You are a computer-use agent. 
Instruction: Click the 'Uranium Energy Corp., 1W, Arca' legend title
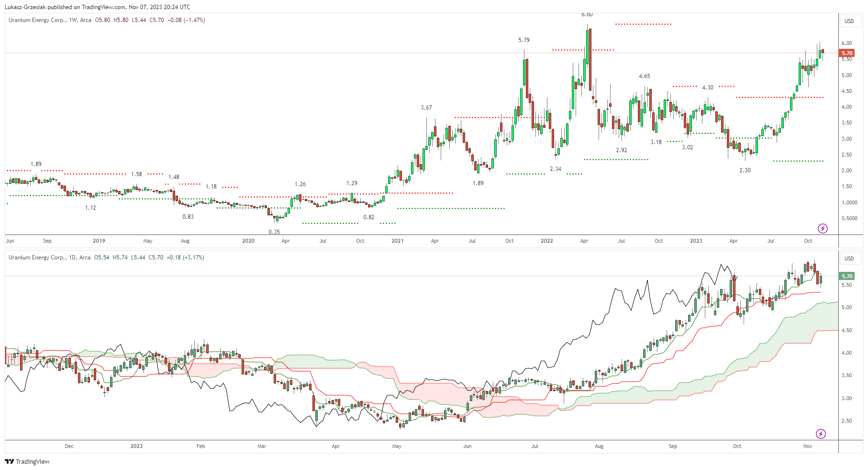pyautogui.click(x=50, y=20)
